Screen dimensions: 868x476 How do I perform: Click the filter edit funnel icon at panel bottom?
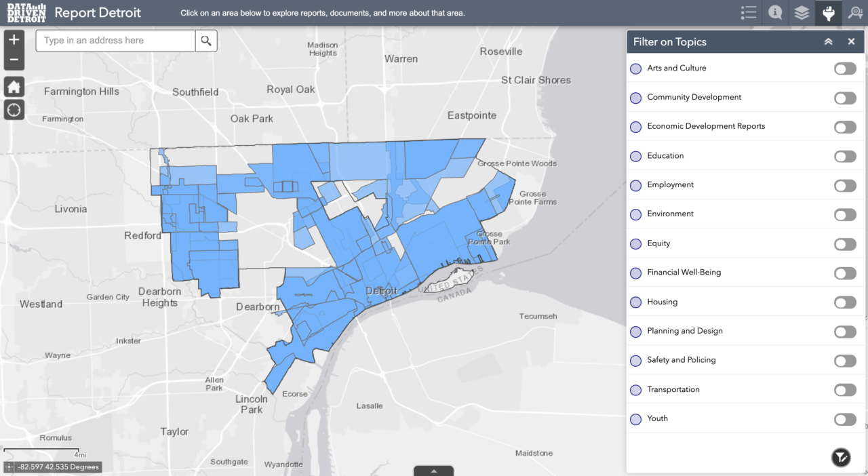(x=840, y=458)
